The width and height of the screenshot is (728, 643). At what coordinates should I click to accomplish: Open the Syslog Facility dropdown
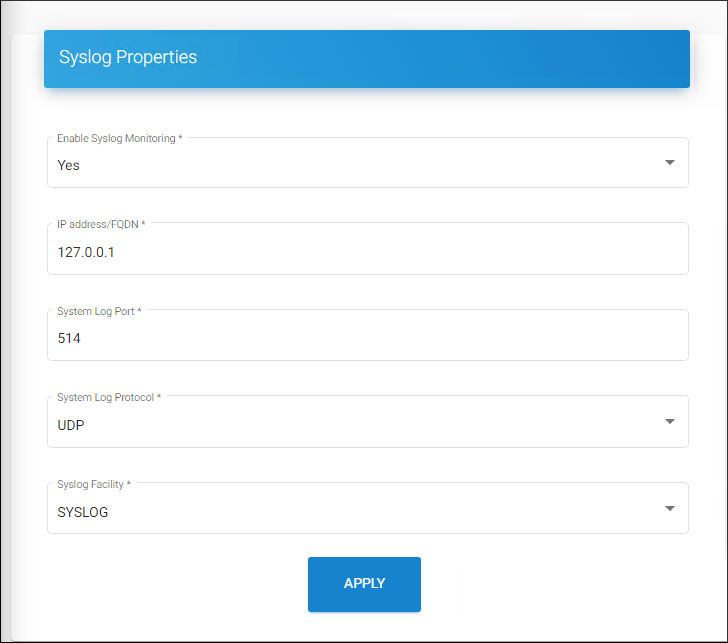click(367, 510)
